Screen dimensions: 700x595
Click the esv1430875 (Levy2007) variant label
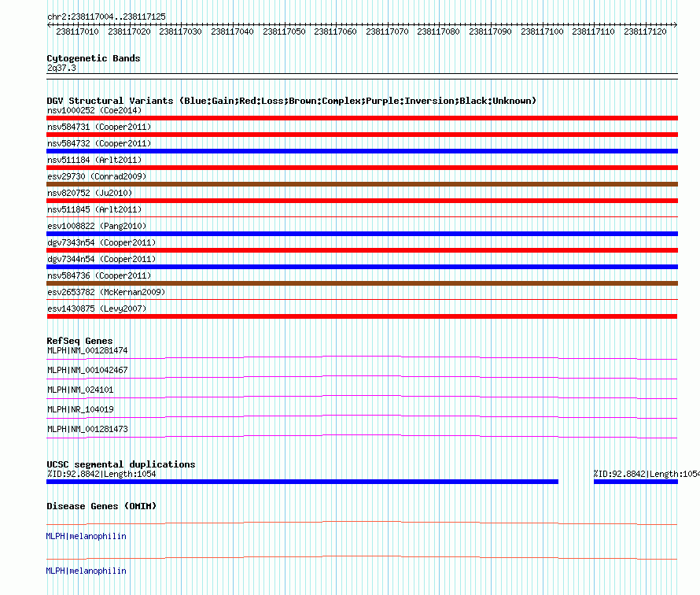(x=97, y=309)
